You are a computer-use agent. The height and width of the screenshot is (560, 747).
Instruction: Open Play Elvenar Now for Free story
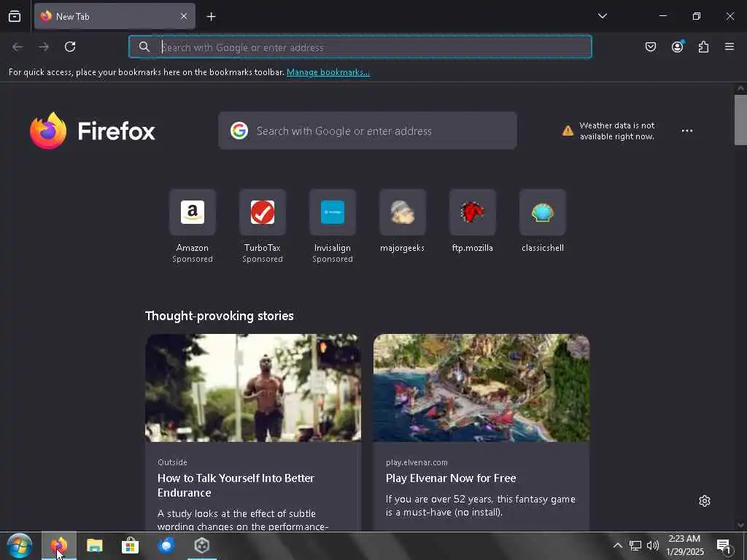click(451, 478)
